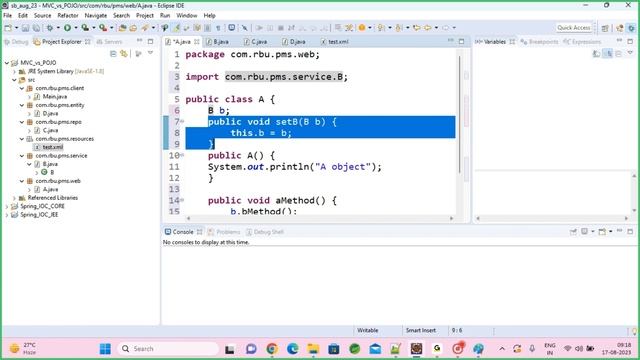
Task: Open the Run button dropdown arrow
Action: [x=76, y=28]
